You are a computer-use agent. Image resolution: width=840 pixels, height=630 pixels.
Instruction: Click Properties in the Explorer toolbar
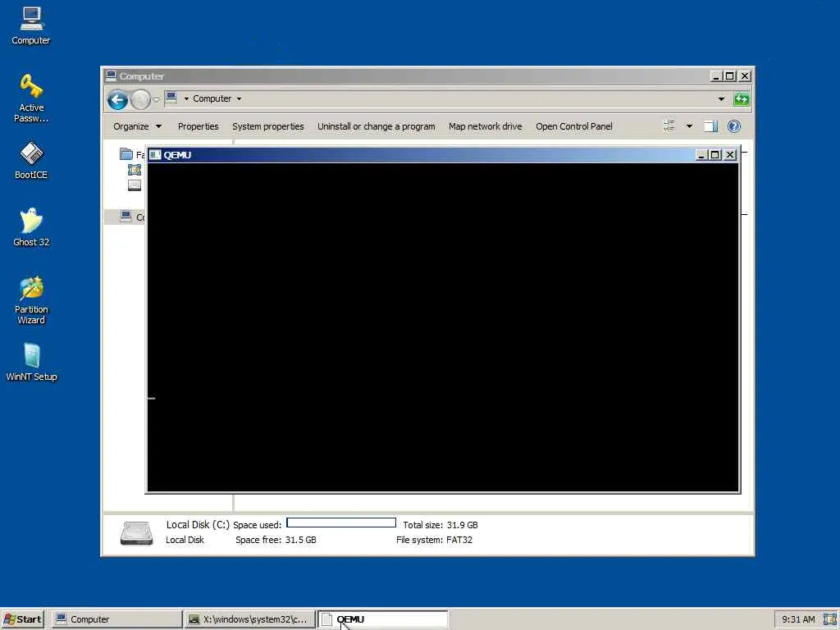[x=199, y=126]
